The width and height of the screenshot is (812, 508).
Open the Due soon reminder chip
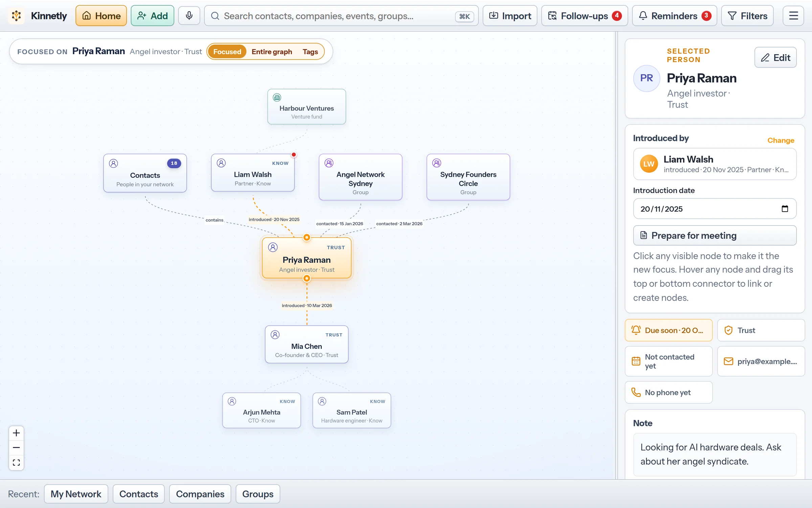[x=669, y=330]
